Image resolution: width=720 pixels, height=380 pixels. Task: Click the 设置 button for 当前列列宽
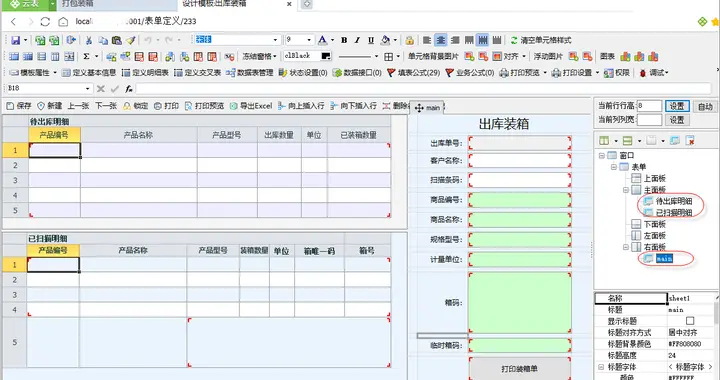tap(677, 120)
